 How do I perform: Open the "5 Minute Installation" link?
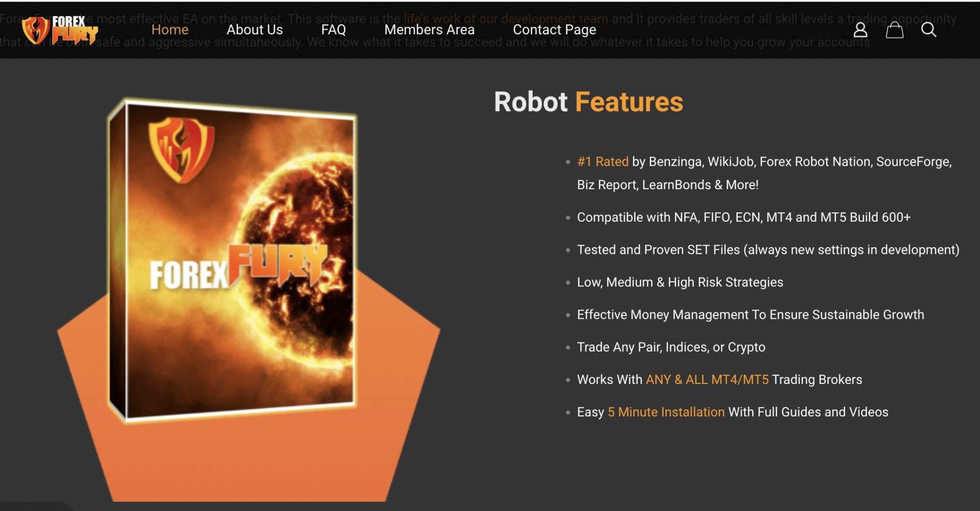coord(666,412)
